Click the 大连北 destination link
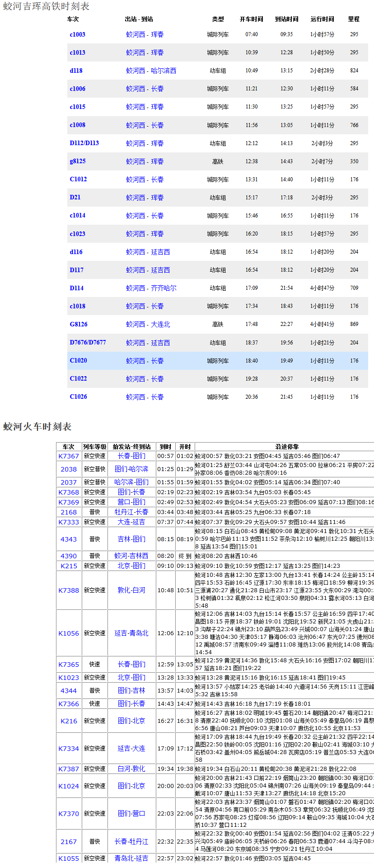 click(x=160, y=324)
